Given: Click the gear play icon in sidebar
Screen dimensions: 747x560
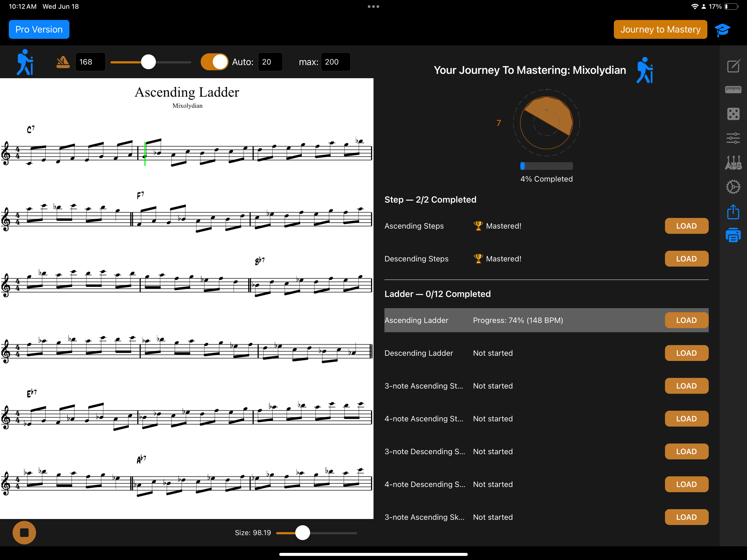Looking at the screenshot, I should [733, 187].
